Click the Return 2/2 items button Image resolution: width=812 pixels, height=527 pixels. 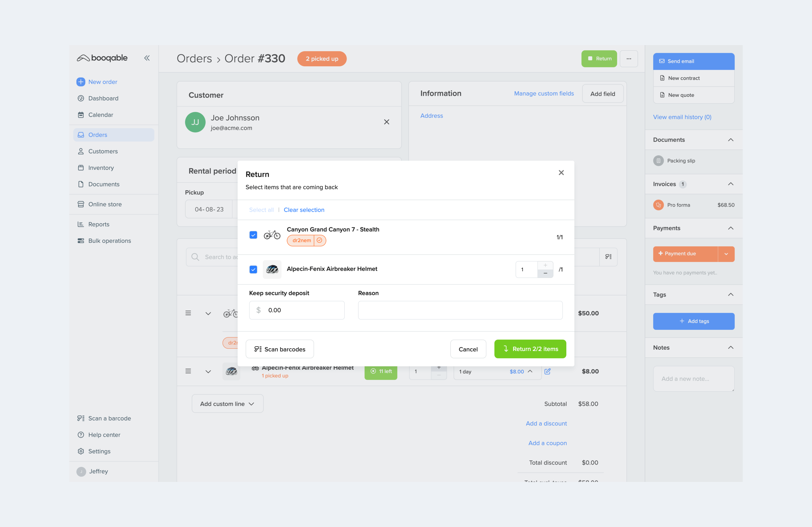point(530,349)
